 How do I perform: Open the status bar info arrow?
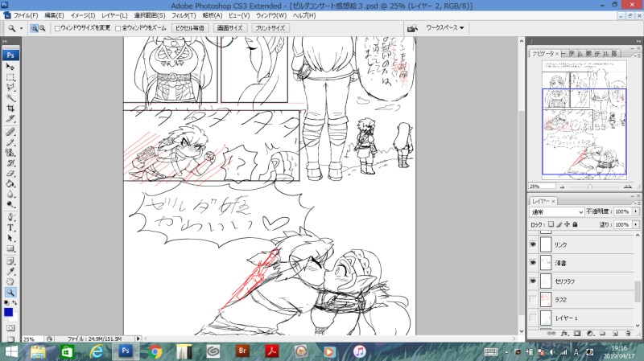click(138, 338)
